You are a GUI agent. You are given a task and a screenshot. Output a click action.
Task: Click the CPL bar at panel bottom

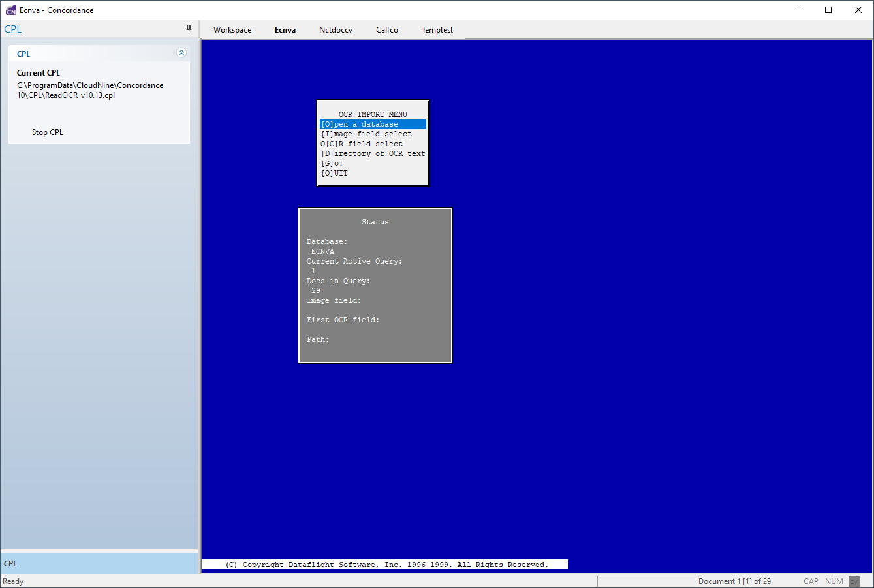99,564
